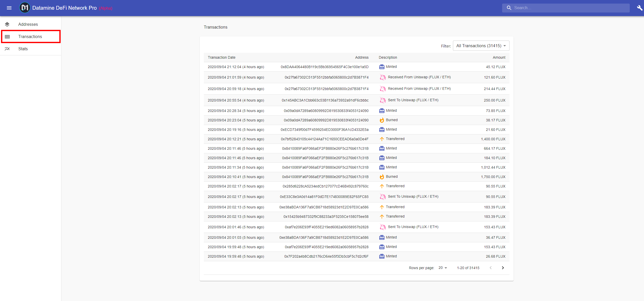The height and width of the screenshot is (301, 644).
Task: Click the Datamine DeFi Network Pro title
Action: 64,8
